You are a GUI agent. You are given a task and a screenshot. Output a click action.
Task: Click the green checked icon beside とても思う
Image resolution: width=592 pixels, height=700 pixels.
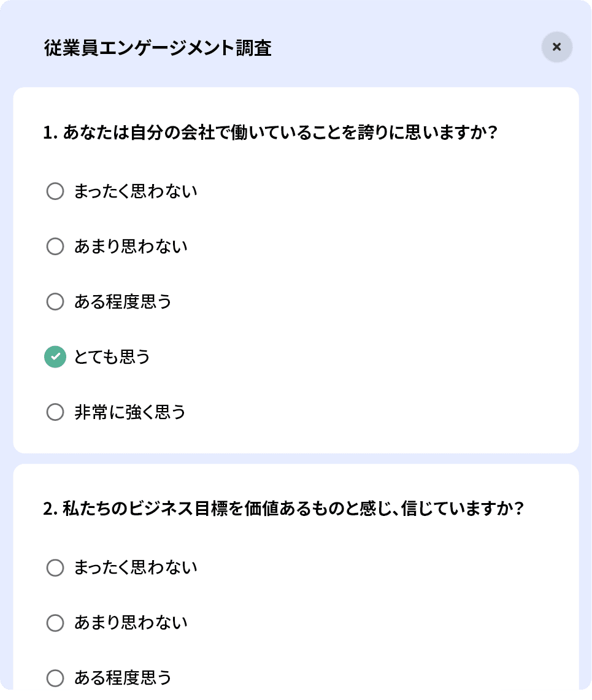point(55,357)
